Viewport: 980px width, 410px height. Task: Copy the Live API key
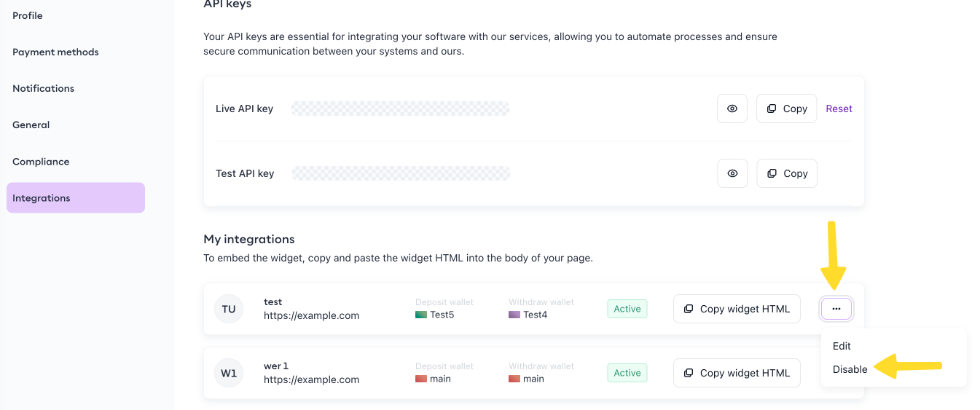[786, 109]
